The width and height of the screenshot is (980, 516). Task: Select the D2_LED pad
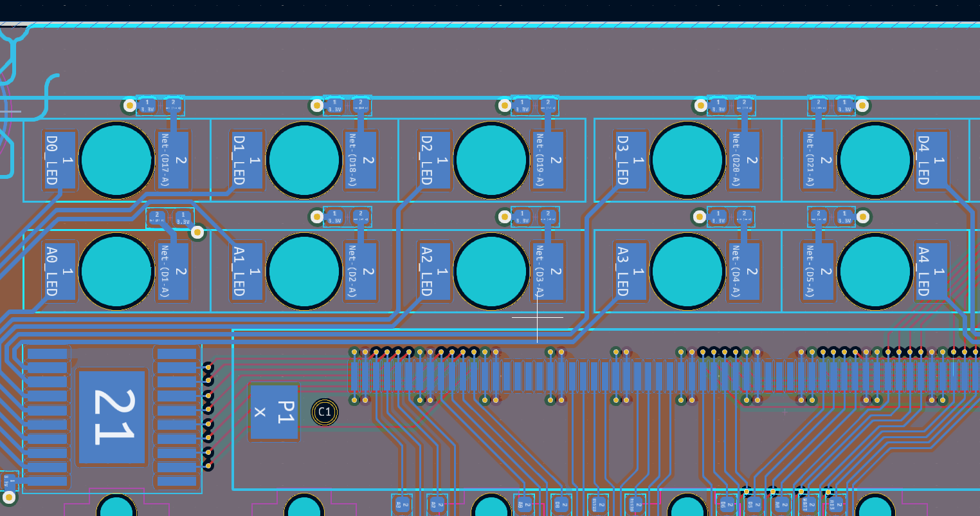tap(435, 160)
